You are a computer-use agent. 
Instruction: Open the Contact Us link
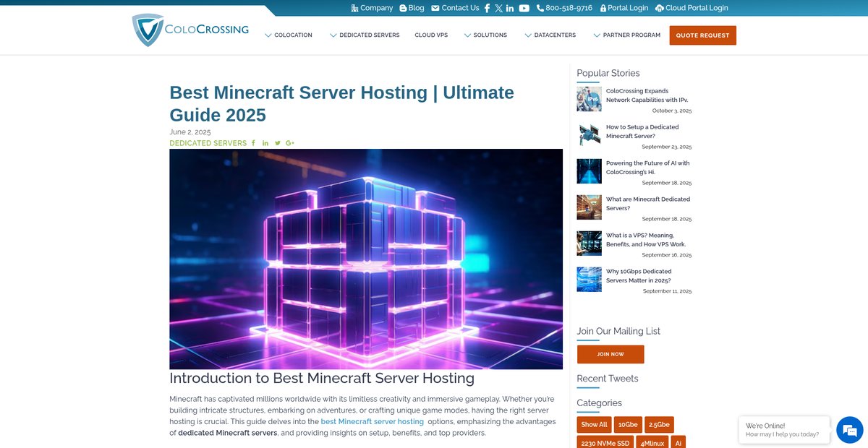point(455,8)
